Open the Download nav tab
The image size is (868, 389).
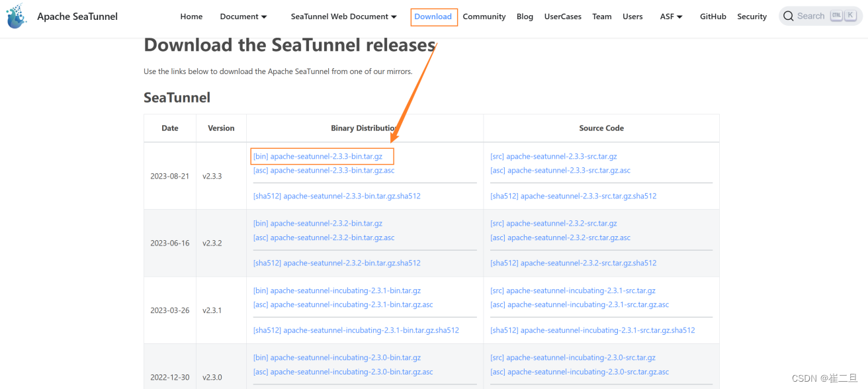pyautogui.click(x=433, y=17)
